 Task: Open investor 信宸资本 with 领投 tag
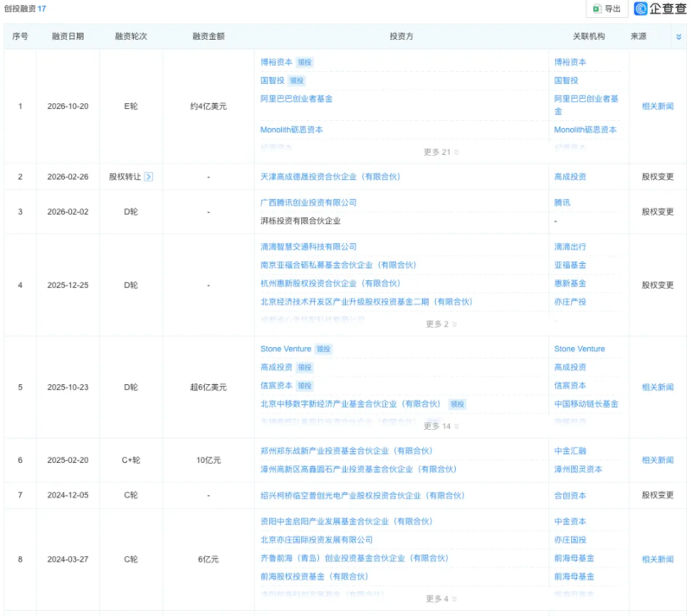click(x=276, y=386)
